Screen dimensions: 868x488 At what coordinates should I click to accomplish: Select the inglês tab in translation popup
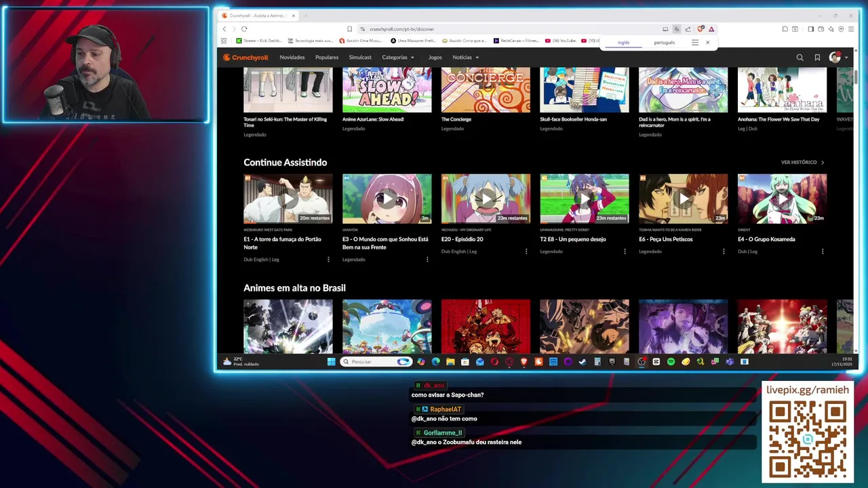[x=623, y=43]
